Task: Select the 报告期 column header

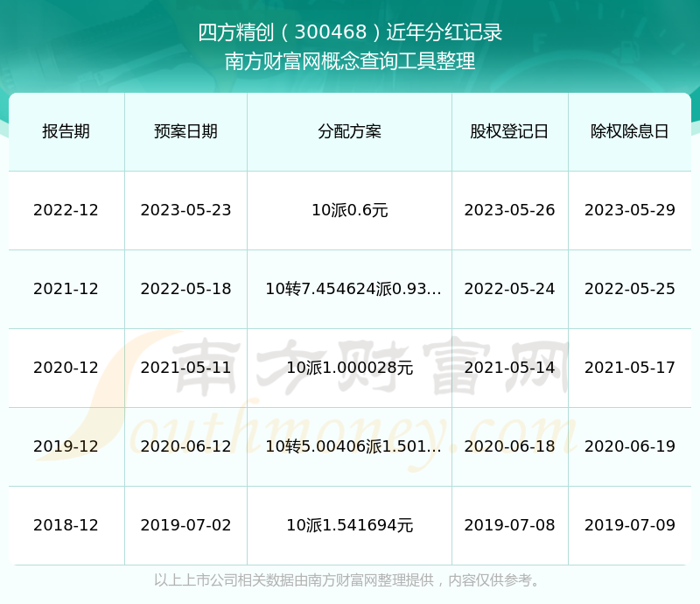Action: coord(66,131)
